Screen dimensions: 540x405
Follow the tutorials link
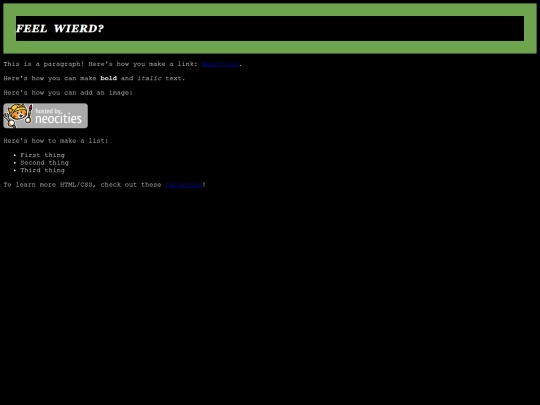184,185
